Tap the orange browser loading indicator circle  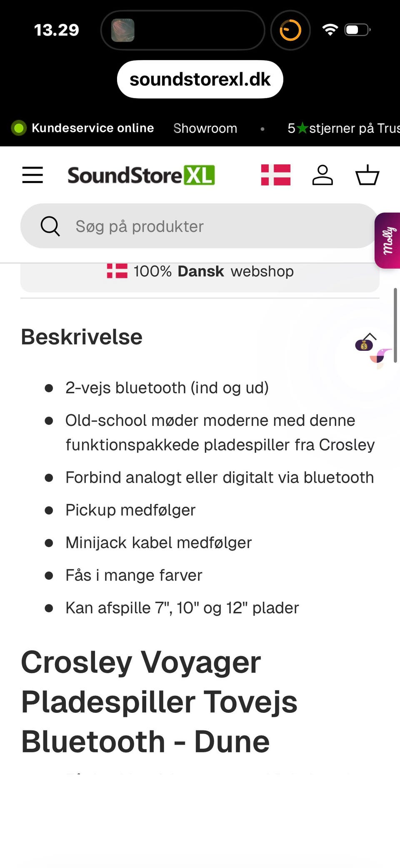[x=290, y=30]
